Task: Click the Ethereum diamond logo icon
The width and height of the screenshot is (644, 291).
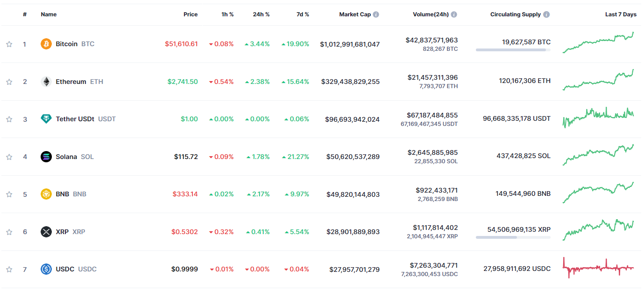Action: point(46,82)
